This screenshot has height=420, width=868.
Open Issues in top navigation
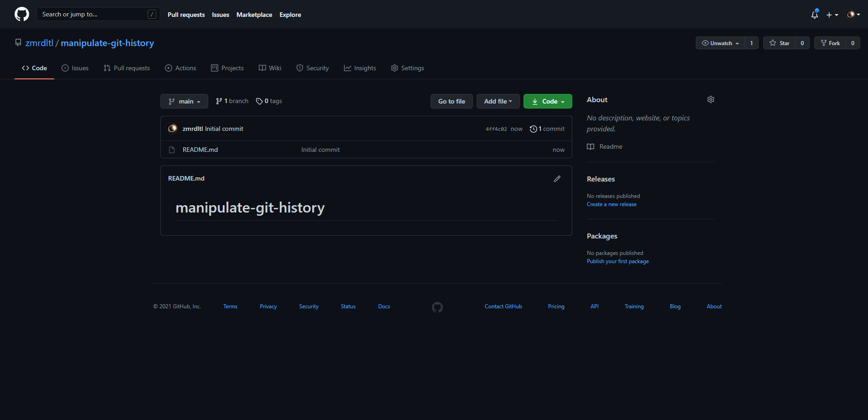click(x=221, y=15)
